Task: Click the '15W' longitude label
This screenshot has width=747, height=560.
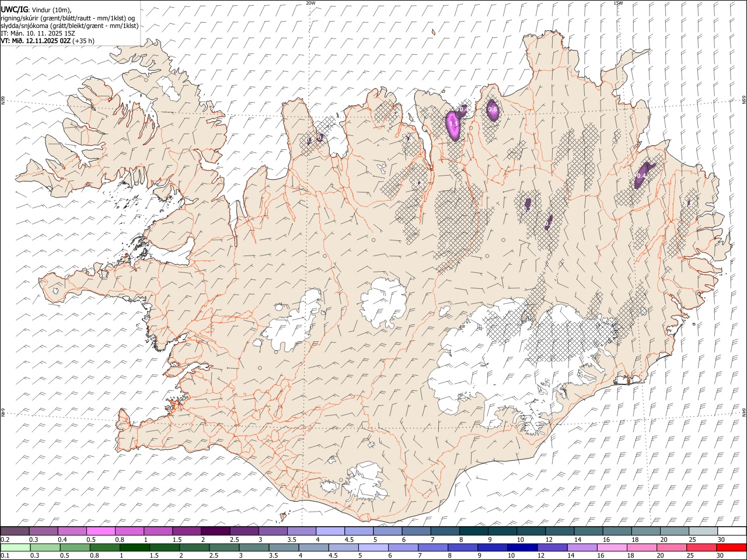Action: click(618, 3)
